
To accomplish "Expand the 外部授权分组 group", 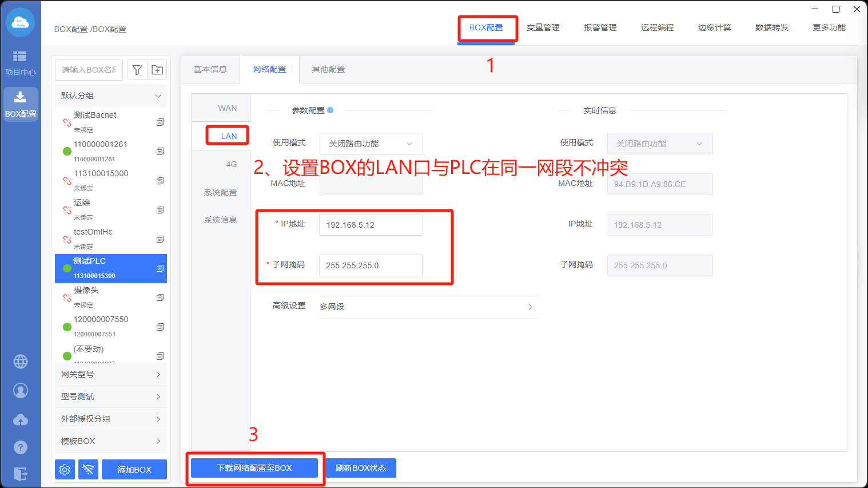I will (x=111, y=419).
